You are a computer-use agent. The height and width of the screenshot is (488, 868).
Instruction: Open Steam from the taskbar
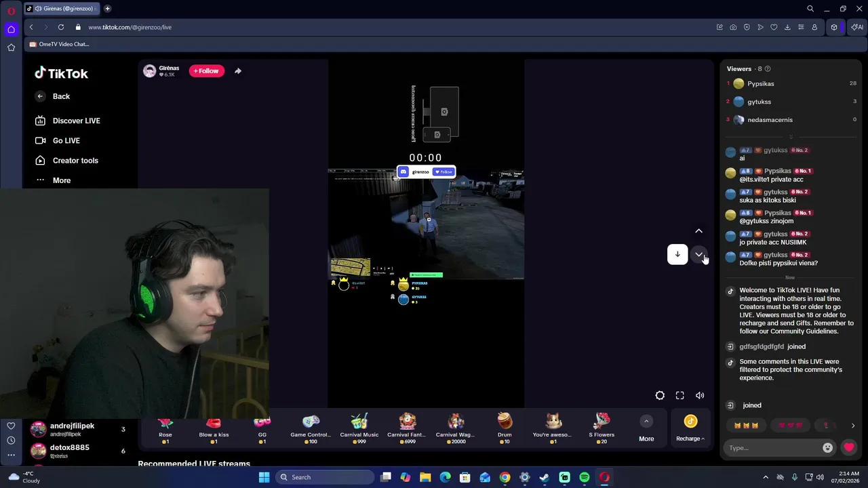click(x=545, y=477)
